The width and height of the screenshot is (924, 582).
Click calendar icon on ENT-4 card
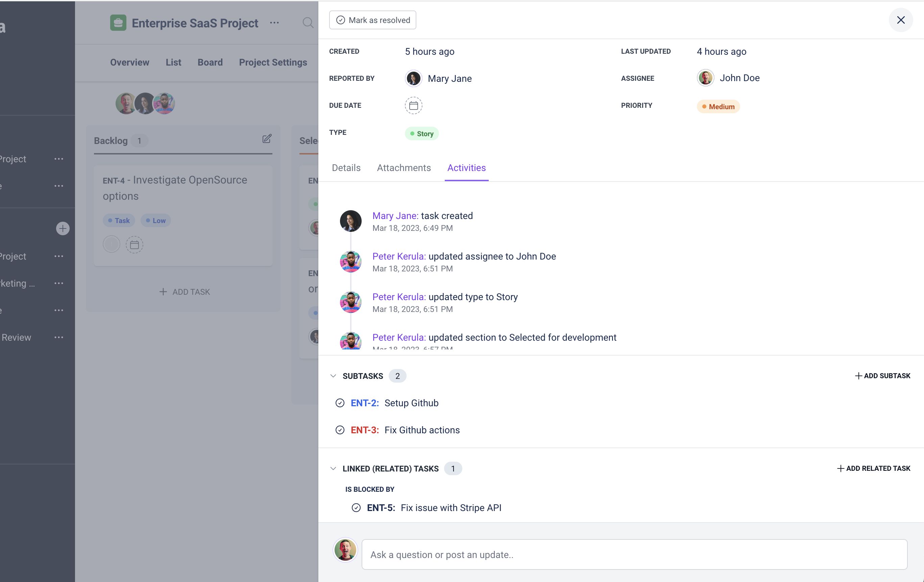(x=134, y=245)
